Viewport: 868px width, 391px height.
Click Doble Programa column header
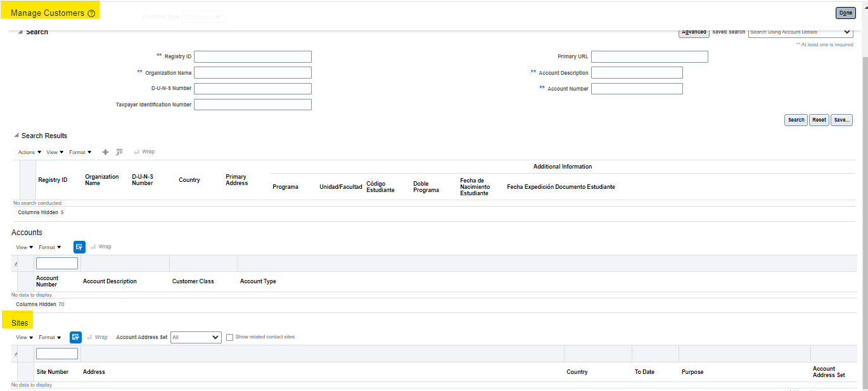click(426, 187)
